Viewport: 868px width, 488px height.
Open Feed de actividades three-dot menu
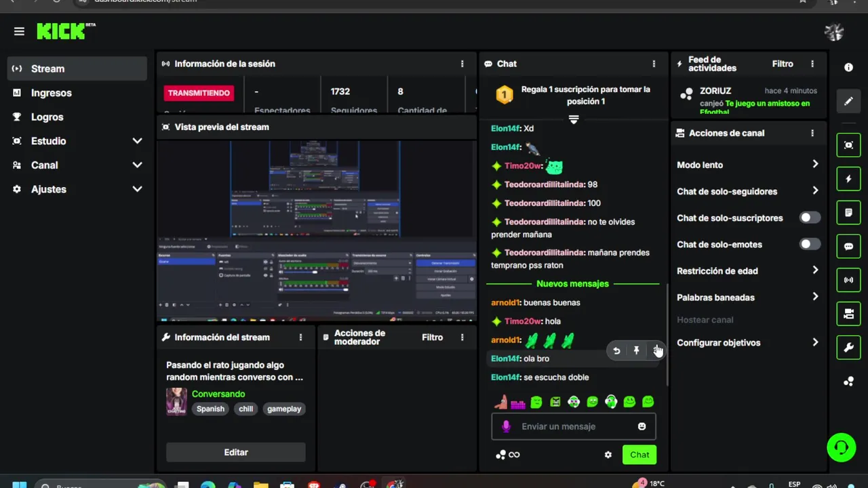coord(812,64)
